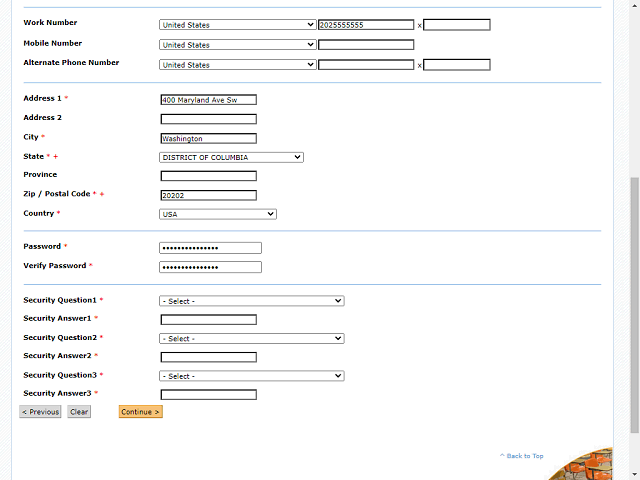Screen dimensions: 640x480
Task: Click the Address 1 field
Action: click(209, 100)
